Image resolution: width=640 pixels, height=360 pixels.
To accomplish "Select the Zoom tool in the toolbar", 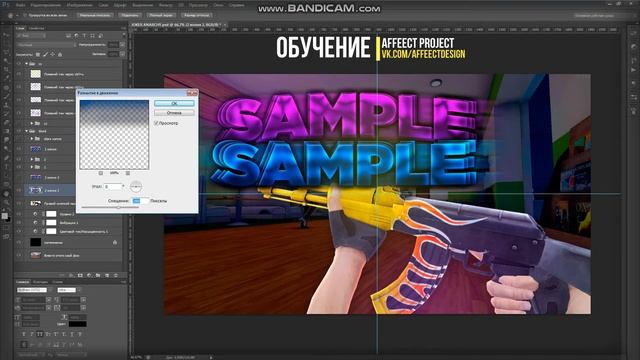I will (x=6, y=202).
